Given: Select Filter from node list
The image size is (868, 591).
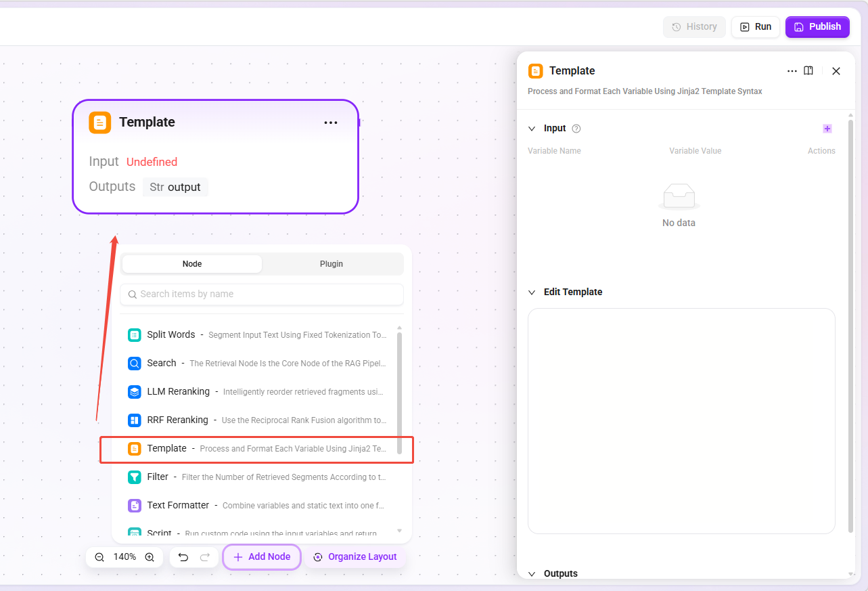Looking at the screenshot, I should click(258, 477).
